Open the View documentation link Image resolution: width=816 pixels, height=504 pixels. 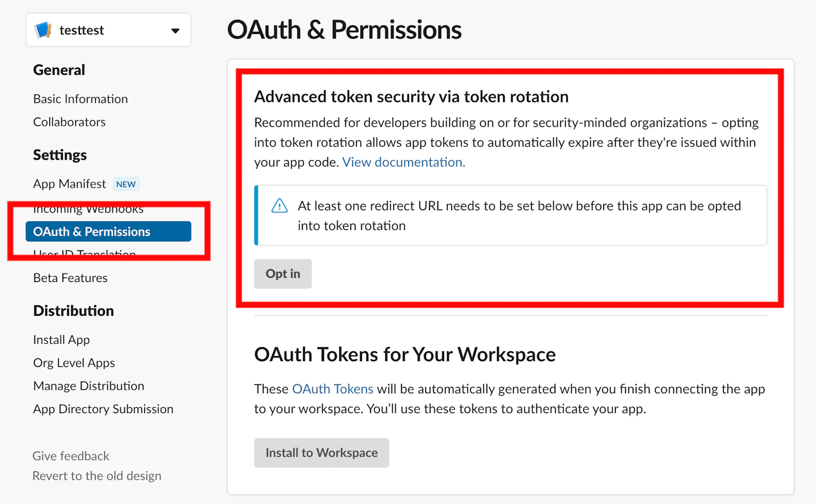point(403,162)
